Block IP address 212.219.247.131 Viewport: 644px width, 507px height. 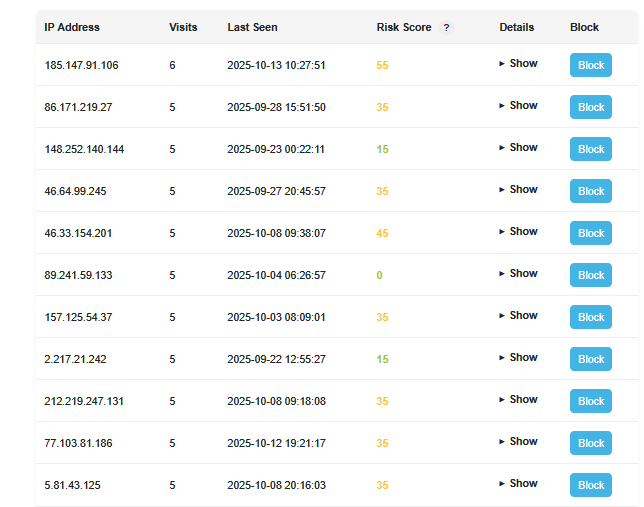(x=590, y=401)
